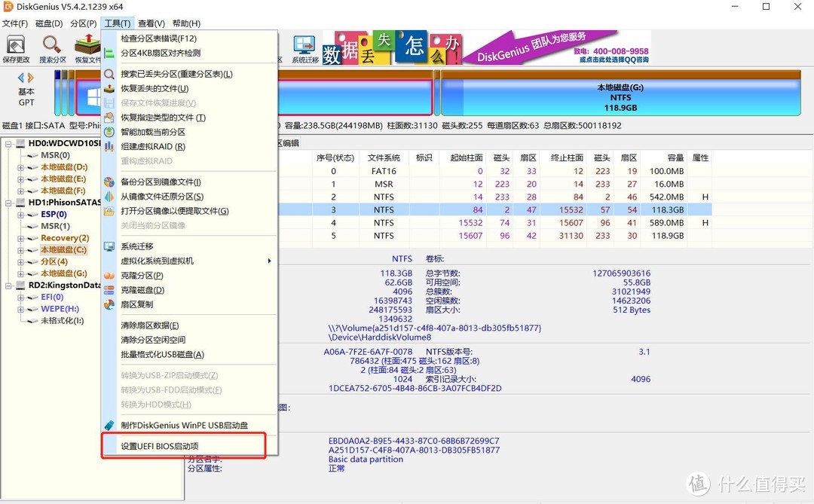This screenshot has height=504, width=814.
Task: Click the 组建虚拟RAID bar-chart icon
Action: point(109,146)
